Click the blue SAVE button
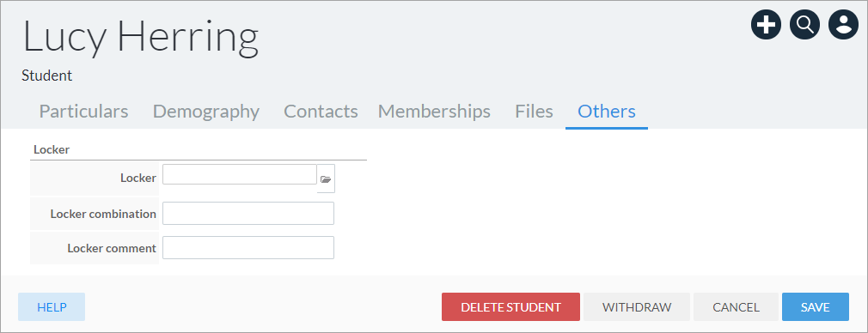Image resolution: width=868 pixels, height=333 pixels. click(x=816, y=307)
